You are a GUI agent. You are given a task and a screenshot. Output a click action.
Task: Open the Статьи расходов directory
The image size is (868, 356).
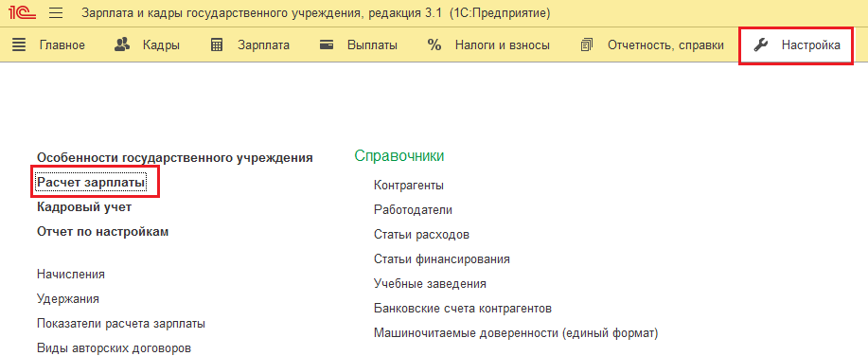pyautogui.click(x=422, y=235)
